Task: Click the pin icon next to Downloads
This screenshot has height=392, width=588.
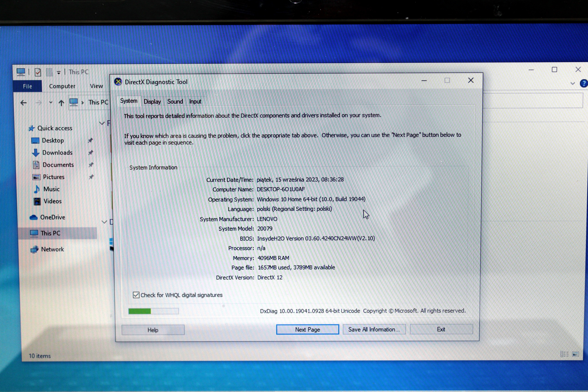Action: [x=91, y=152]
